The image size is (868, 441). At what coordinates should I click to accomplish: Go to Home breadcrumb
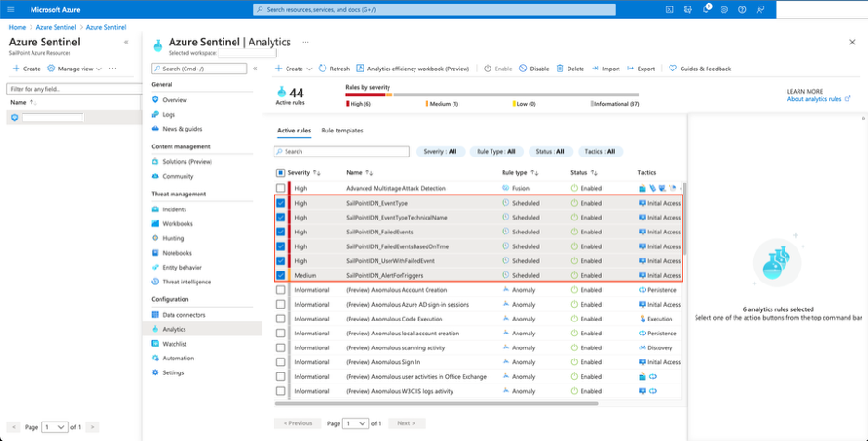click(18, 27)
